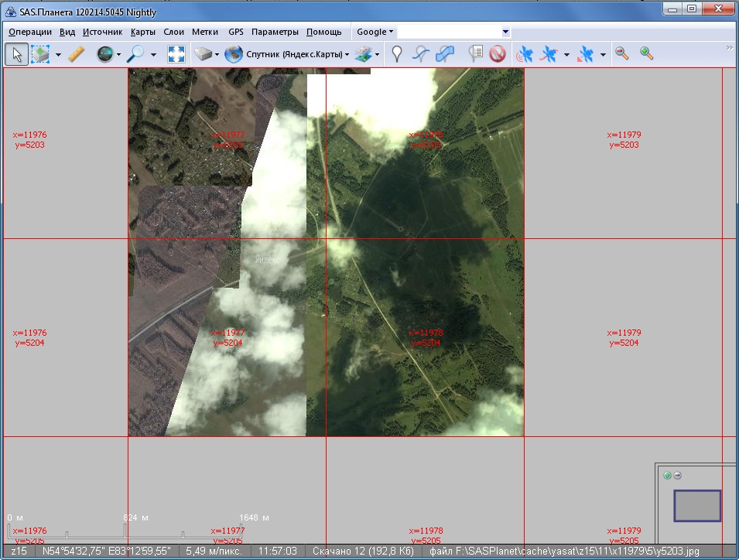Open the placemark manager list icon
Screen dimensions: 739x560
click(475, 54)
